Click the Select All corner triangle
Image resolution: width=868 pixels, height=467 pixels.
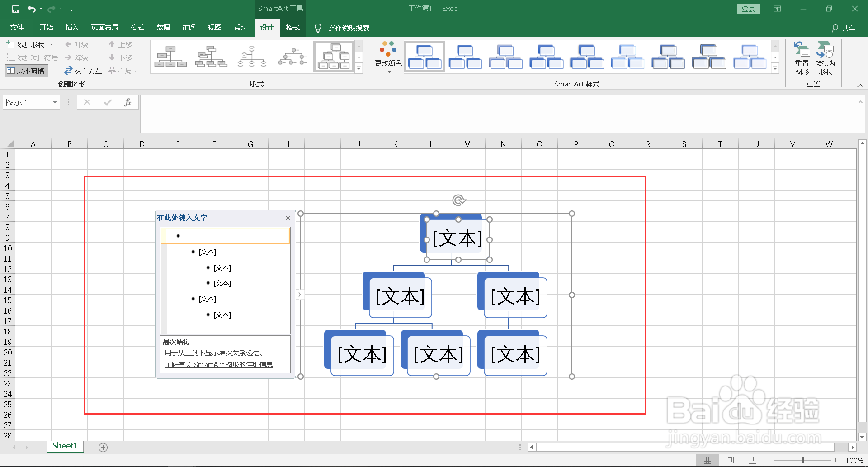pyautogui.click(x=9, y=144)
